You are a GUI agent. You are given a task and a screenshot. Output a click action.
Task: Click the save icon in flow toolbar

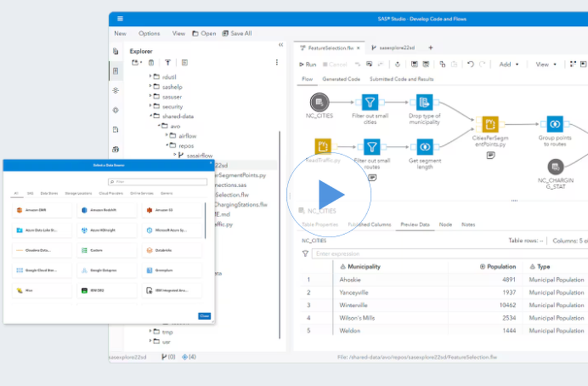415,64
